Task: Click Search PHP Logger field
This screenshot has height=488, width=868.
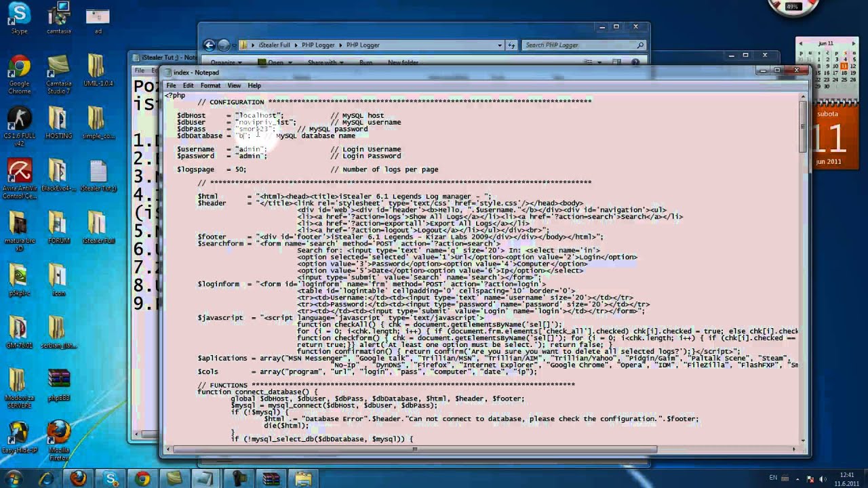Action: 583,45
